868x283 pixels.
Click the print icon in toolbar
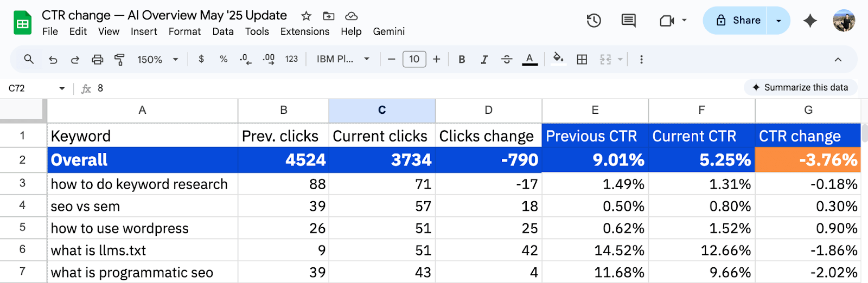tap(98, 60)
